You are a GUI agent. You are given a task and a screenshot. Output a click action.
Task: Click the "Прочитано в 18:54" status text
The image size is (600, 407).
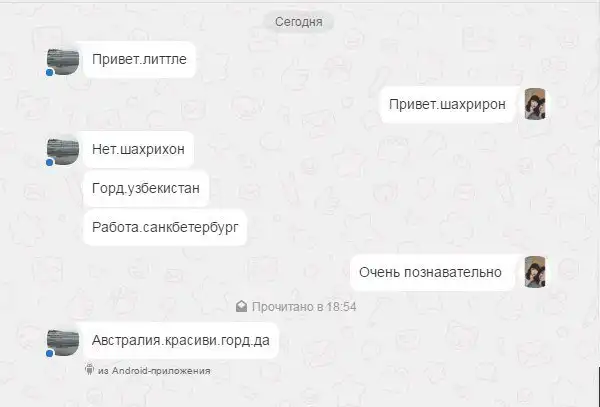tap(304, 307)
